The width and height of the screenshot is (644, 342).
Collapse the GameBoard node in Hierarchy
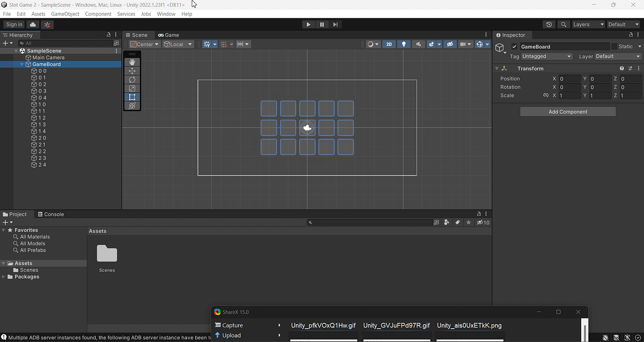point(21,64)
